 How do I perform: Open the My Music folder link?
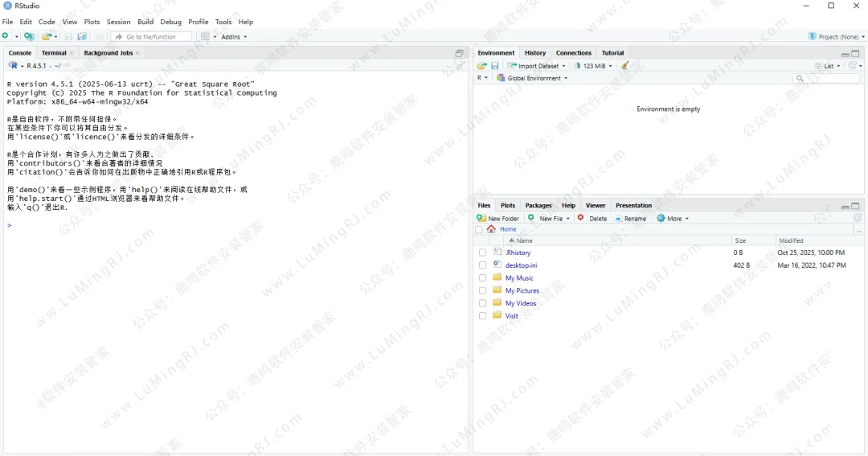(x=519, y=278)
